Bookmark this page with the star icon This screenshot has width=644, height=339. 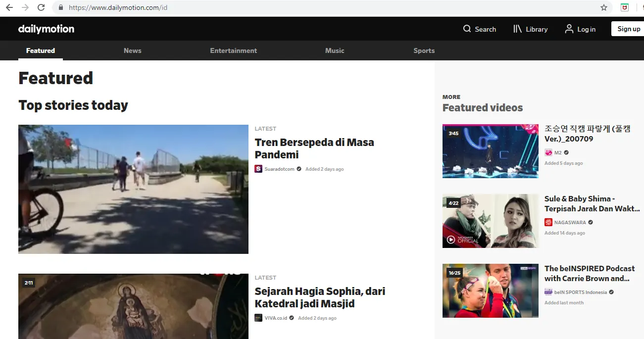tap(603, 7)
